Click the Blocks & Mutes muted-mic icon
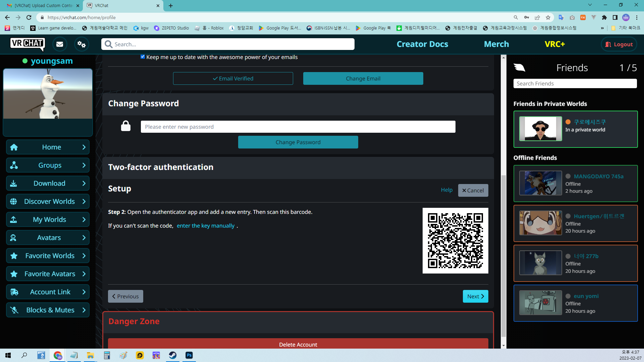The height and width of the screenshot is (362, 644). click(x=14, y=310)
